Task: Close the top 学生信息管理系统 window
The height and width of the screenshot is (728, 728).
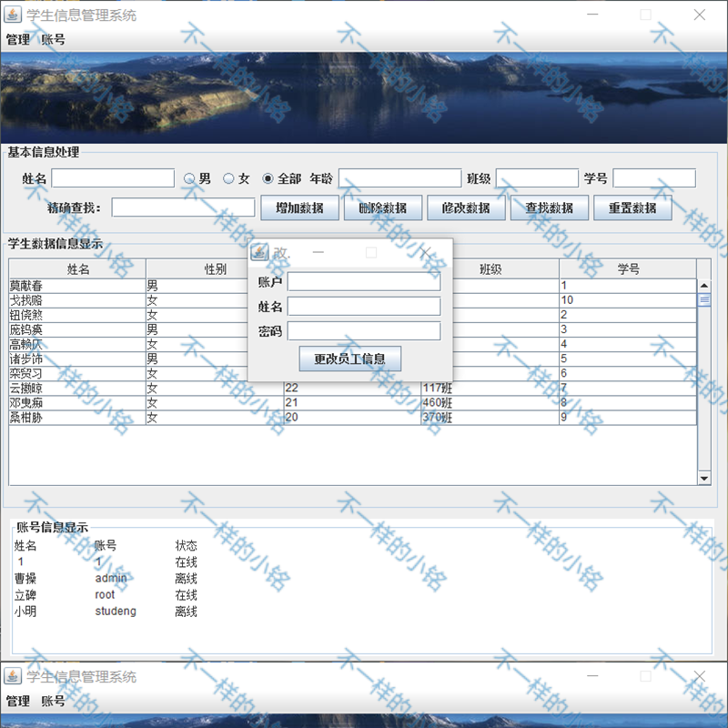Action: pyautogui.click(x=699, y=15)
